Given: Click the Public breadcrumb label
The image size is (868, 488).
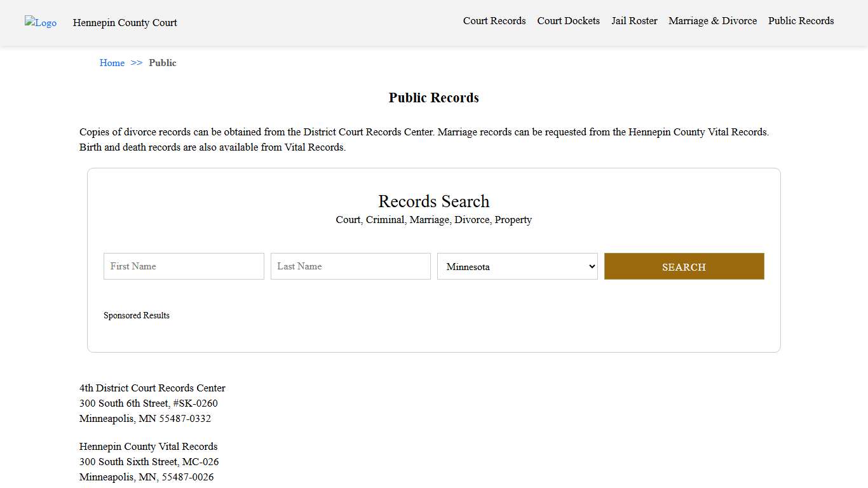Looking at the screenshot, I should pyautogui.click(x=163, y=62).
